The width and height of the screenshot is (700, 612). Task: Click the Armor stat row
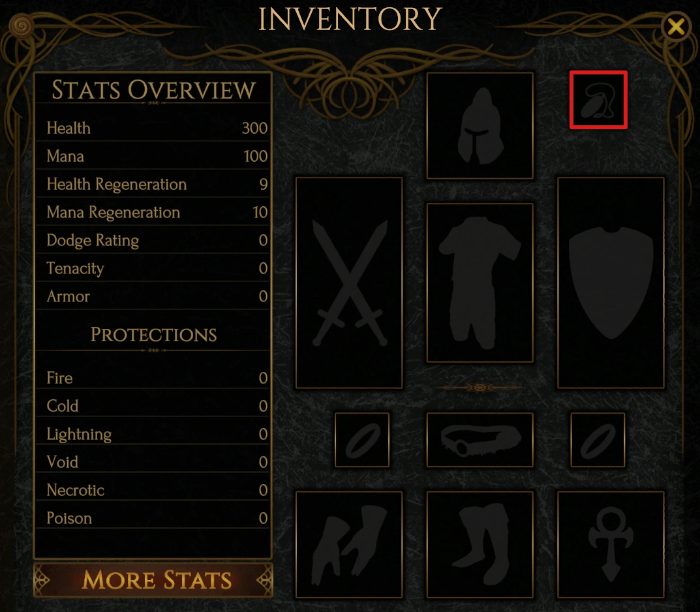pyautogui.click(x=153, y=296)
